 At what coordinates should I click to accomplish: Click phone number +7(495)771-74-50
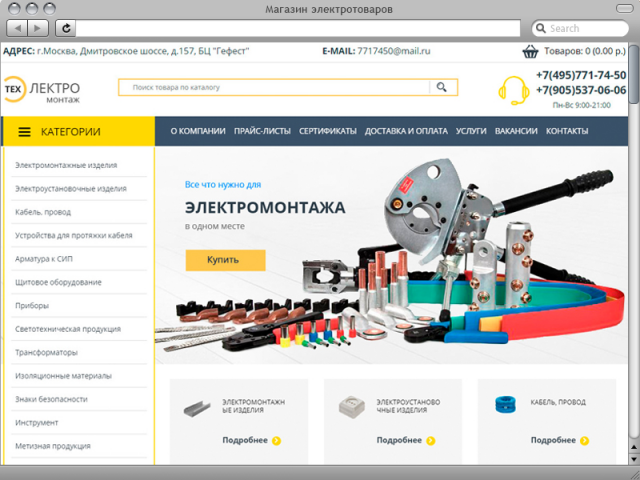coord(581,75)
